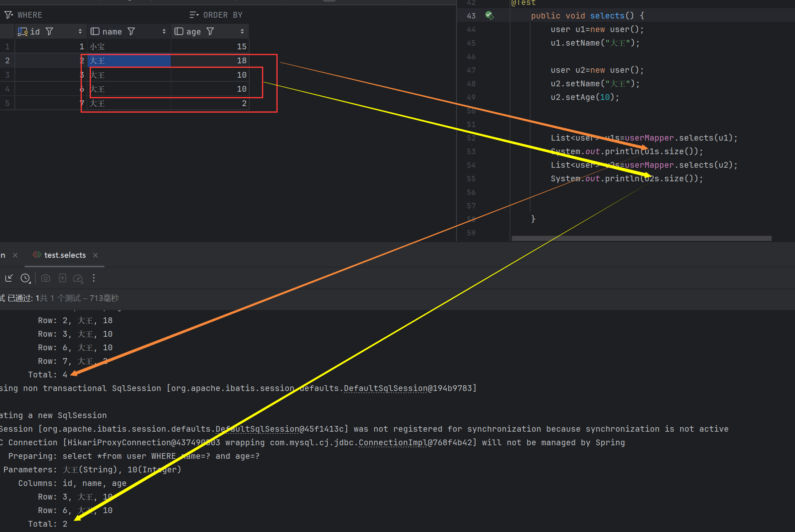Switch to the test.selects run tab
Viewport: 795px width, 532px height.
(65, 255)
